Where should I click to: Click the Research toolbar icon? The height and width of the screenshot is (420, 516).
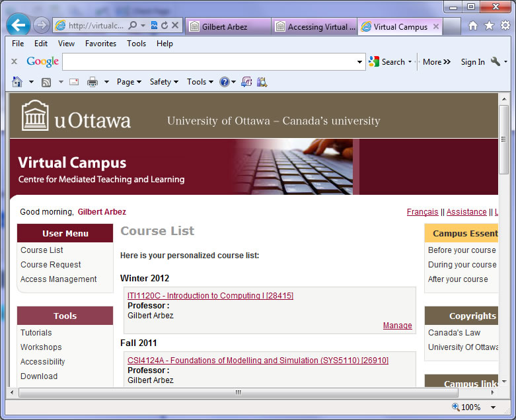(262, 82)
